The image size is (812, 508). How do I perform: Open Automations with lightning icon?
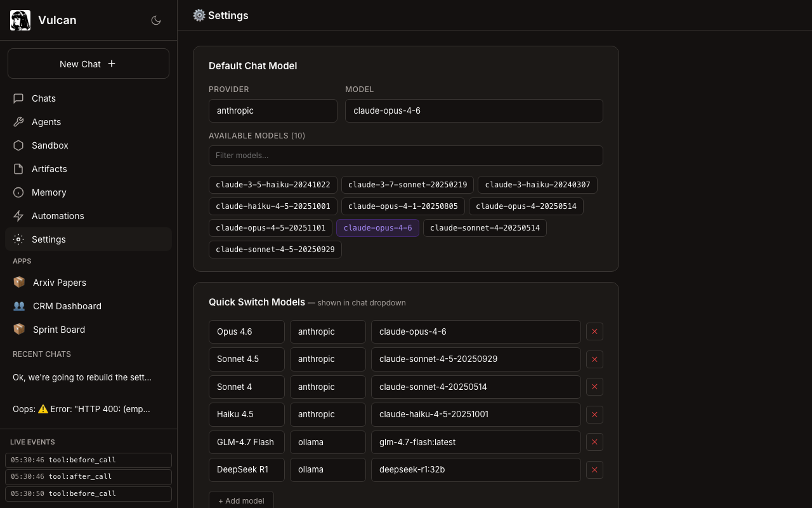(x=57, y=216)
